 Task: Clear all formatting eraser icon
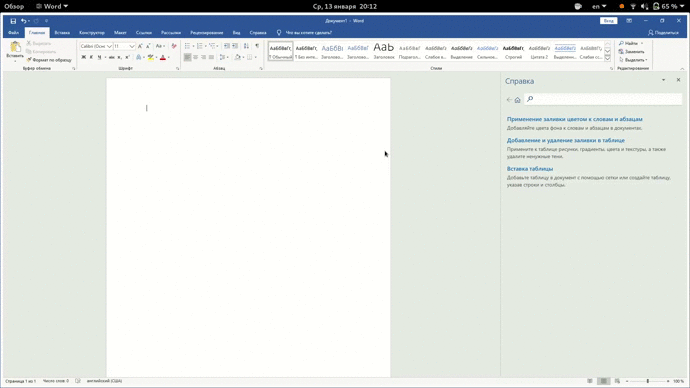(x=174, y=46)
